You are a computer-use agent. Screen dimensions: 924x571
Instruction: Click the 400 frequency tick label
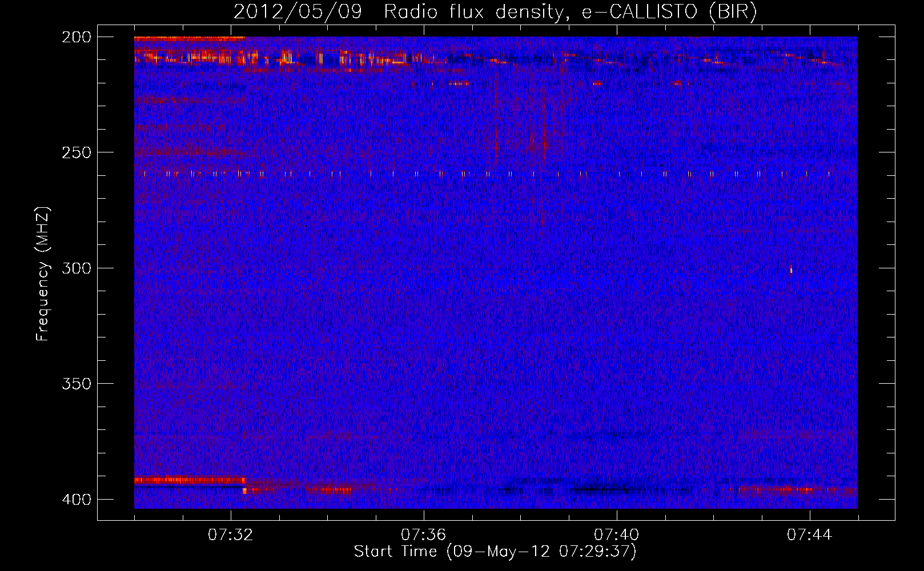coord(76,500)
